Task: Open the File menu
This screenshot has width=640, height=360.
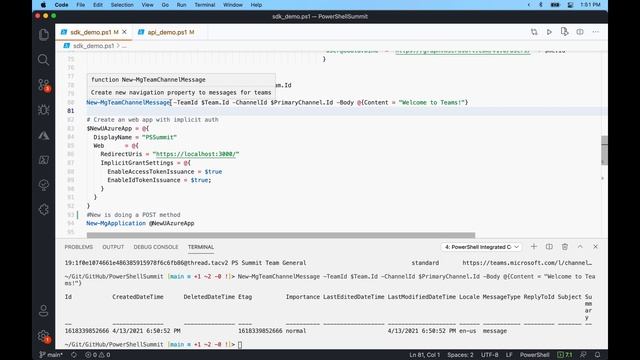Action: point(81,5)
